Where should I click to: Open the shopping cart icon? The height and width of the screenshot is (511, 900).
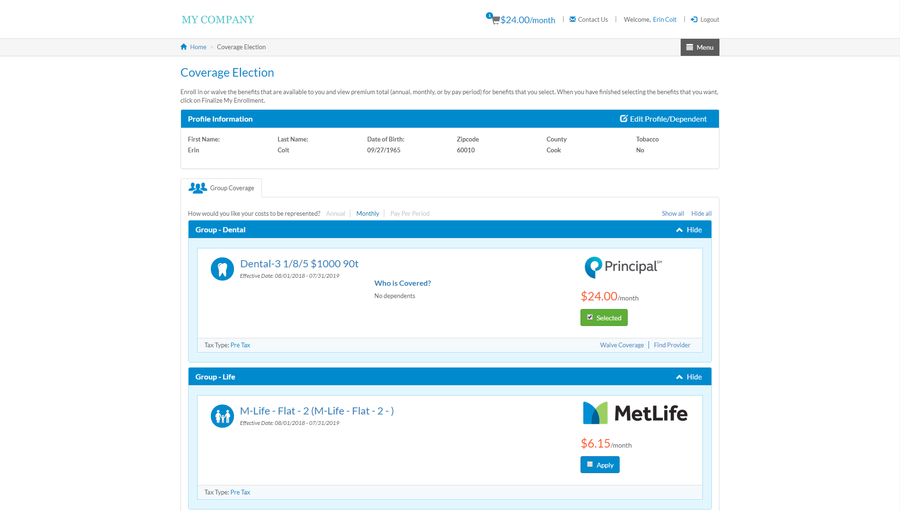[x=494, y=20]
